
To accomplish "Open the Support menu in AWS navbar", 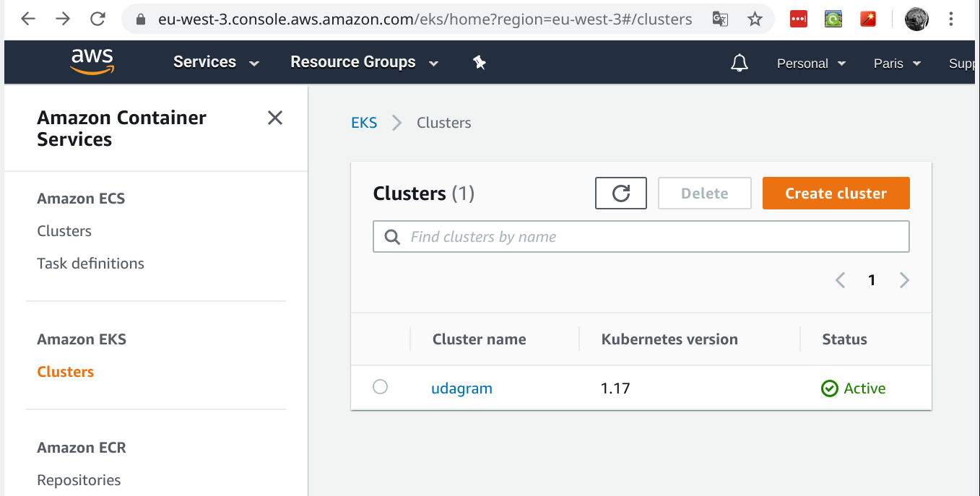I will [961, 64].
